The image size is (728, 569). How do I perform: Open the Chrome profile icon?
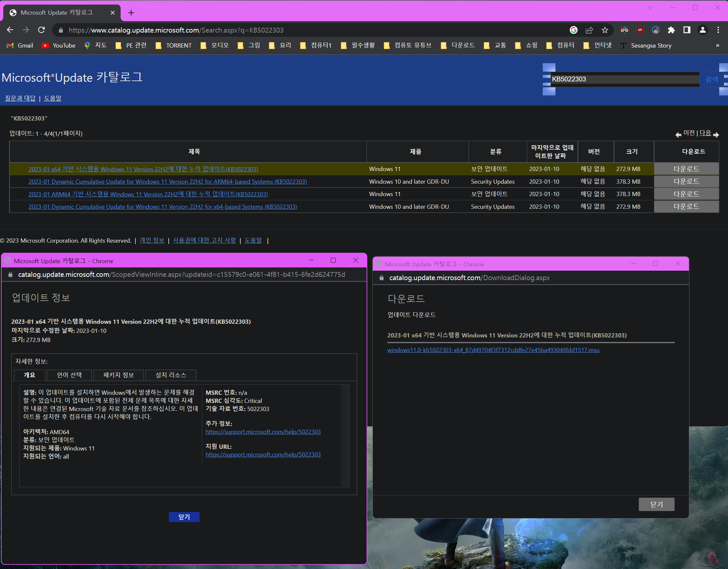703,30
